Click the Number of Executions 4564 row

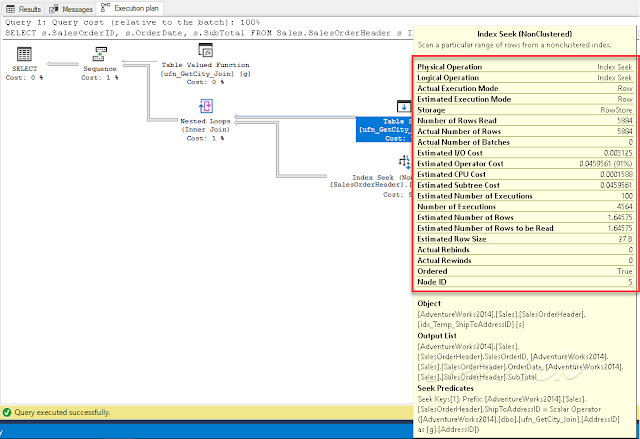tap(524, 207)
